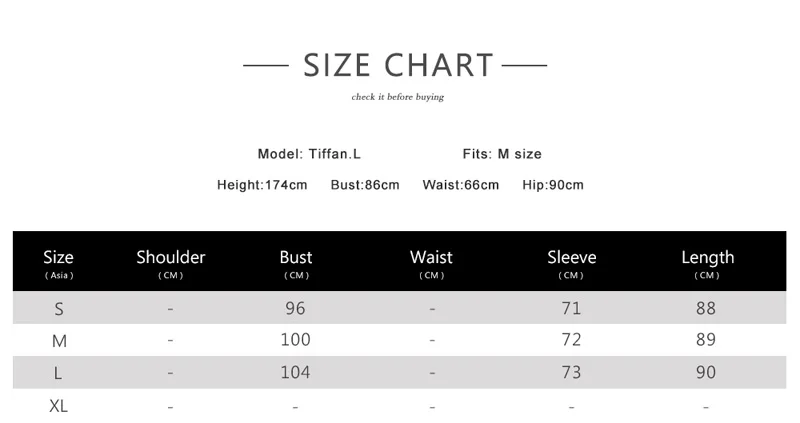Click the SIZE CHART heading
Image resolution: width=800 pixels, height=423 pixels.
pos(398,66)
